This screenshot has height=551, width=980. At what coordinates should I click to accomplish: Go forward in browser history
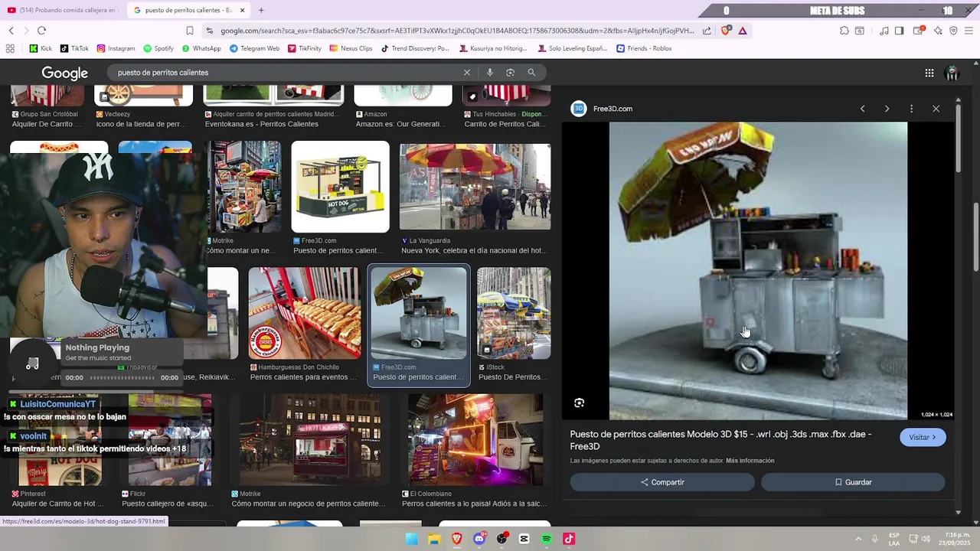(x=26, y=31)
